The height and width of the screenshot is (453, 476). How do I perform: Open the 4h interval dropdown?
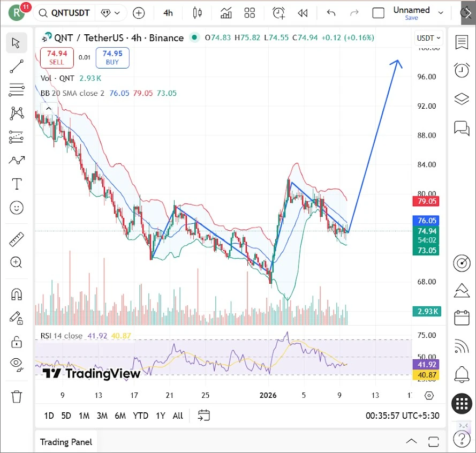(168, 13)
